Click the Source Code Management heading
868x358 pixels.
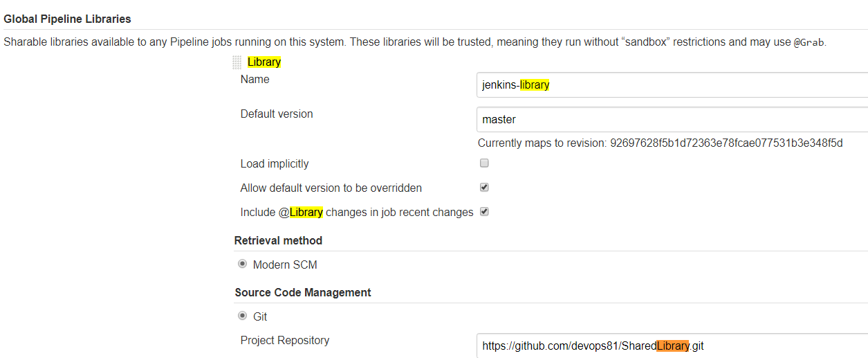click(302, 292)
